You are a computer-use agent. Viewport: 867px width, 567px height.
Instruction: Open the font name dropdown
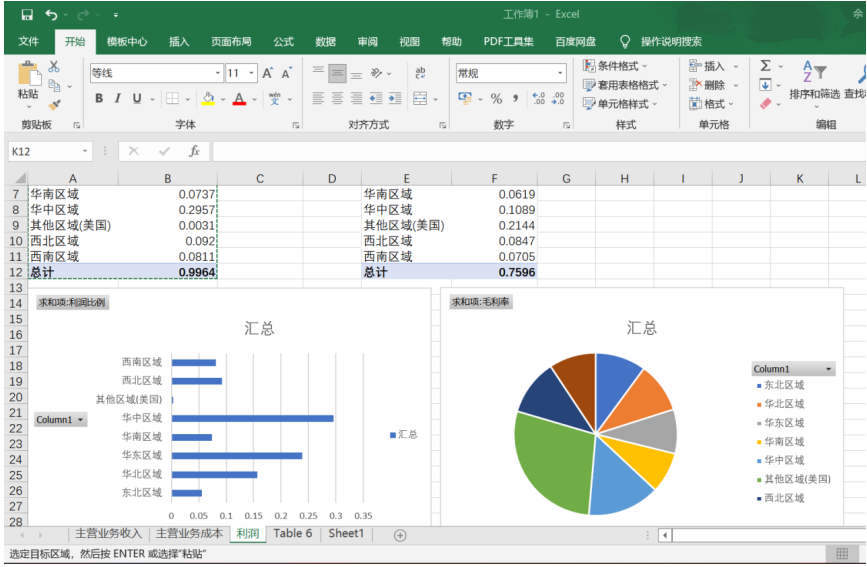218,73
